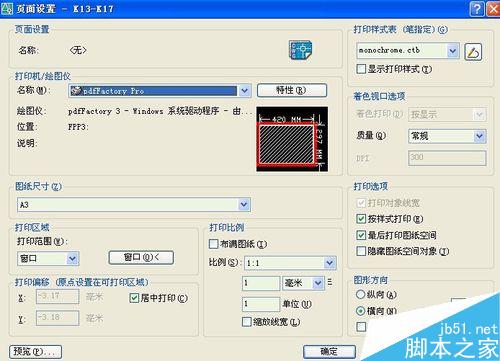Click the page setup DWG icon

coord(301,50)
